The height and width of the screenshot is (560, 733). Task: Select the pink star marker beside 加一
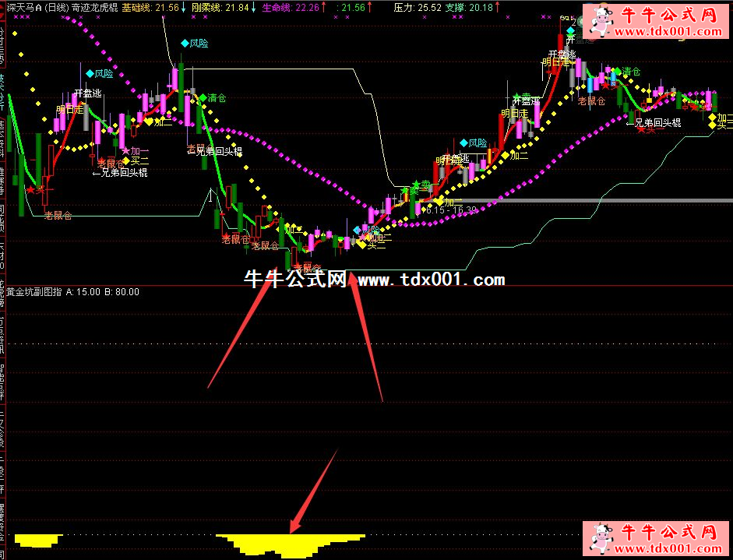126,151
